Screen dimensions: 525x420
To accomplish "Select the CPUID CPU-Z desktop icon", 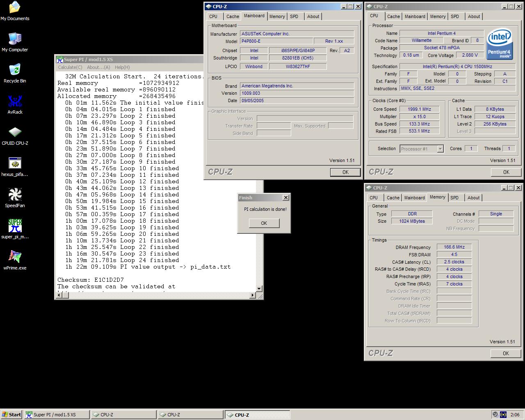I will pos(15,135).
